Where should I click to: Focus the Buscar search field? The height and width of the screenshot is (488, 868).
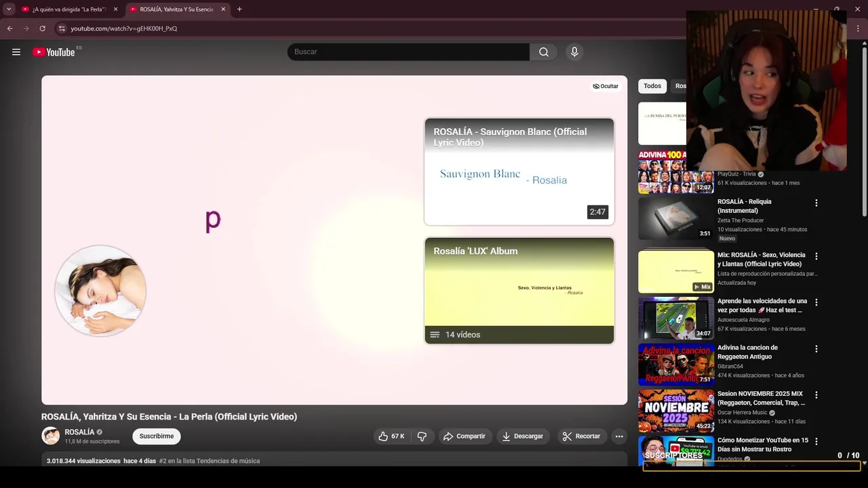[409, 52]
